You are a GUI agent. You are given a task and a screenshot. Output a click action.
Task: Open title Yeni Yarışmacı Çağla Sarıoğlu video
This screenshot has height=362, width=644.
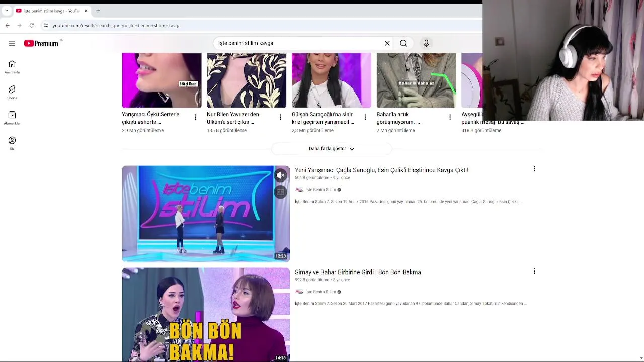(x=381, y=170)
